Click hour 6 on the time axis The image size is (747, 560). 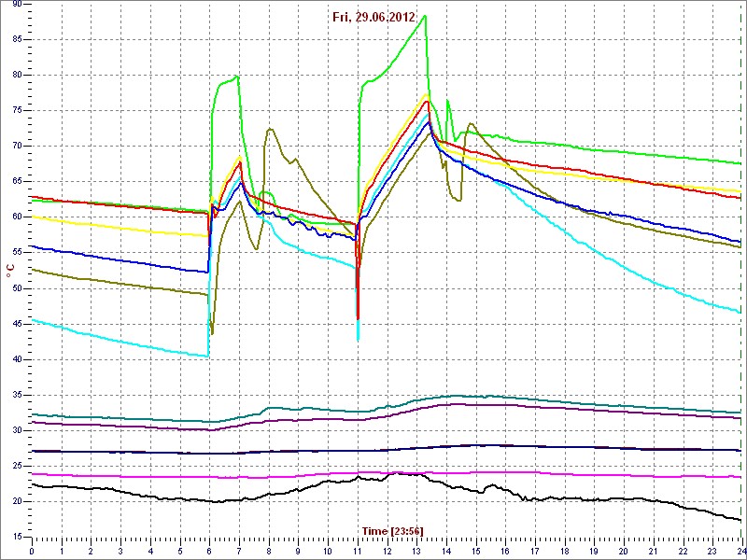click(209, 551)
